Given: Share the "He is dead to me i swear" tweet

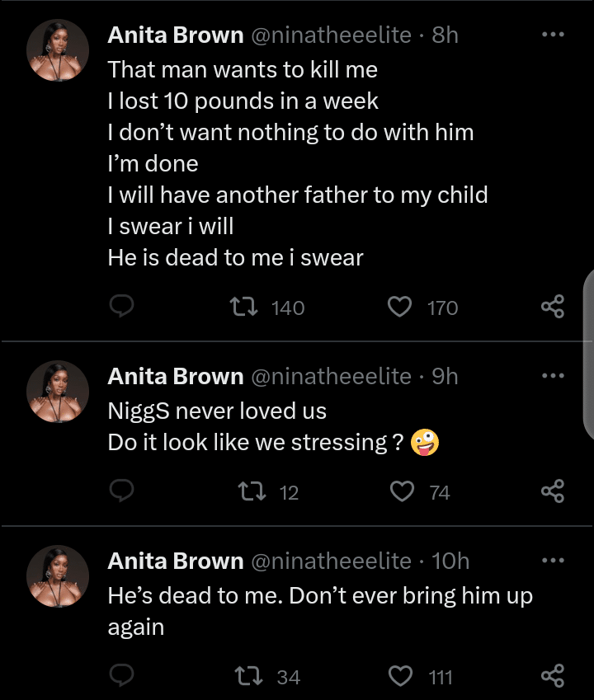Looking at the screenshot, I should 552,308.
